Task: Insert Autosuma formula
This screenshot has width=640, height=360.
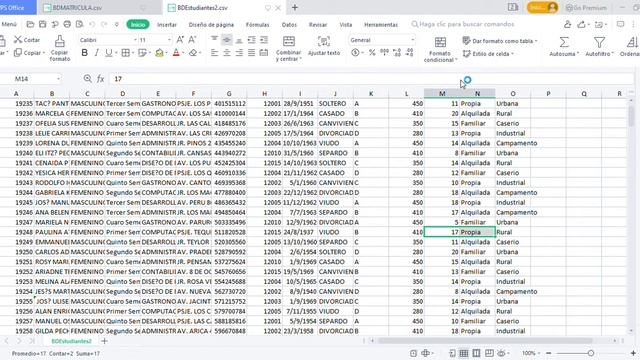Action: click(x=564, y=46)
